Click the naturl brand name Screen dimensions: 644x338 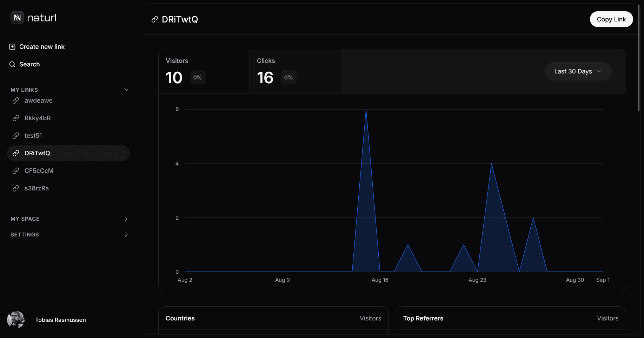click(x=42, y=18)
